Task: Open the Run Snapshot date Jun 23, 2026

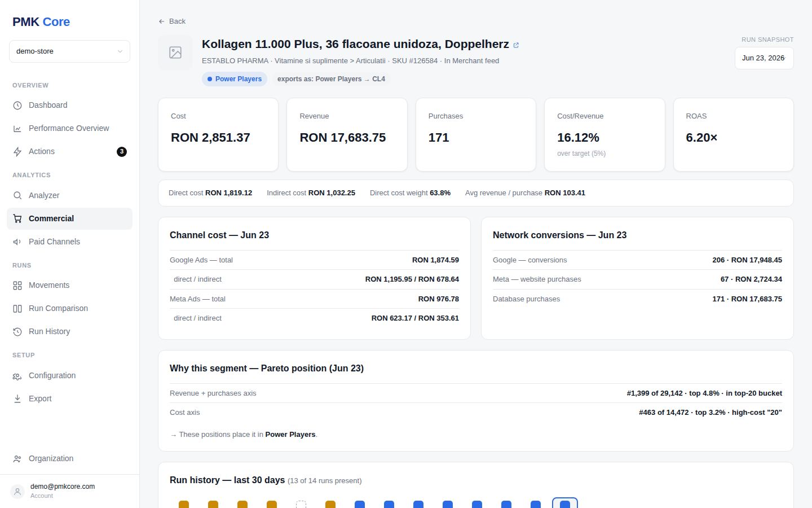Action: pyautogui.click(x=764, y=58)
